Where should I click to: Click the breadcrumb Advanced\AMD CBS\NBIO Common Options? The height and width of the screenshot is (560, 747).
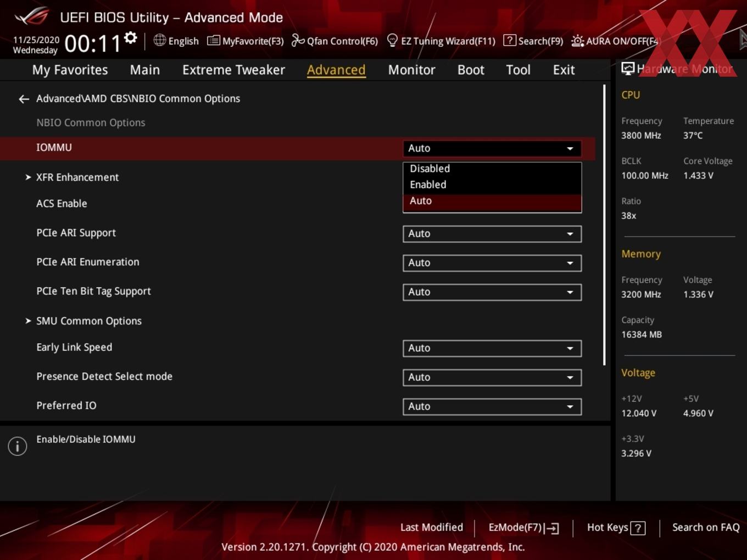(x=138, y=99)
